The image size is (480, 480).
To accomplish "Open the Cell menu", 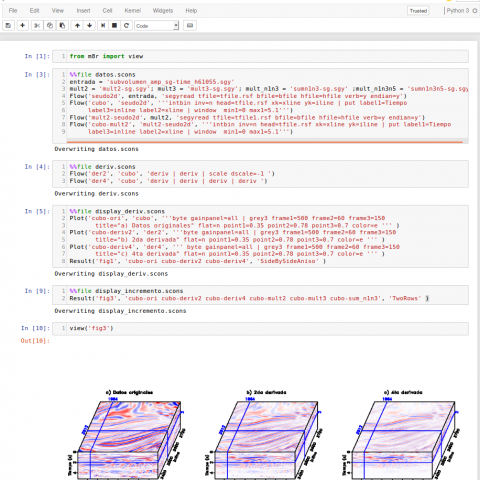I will (107, 11).
